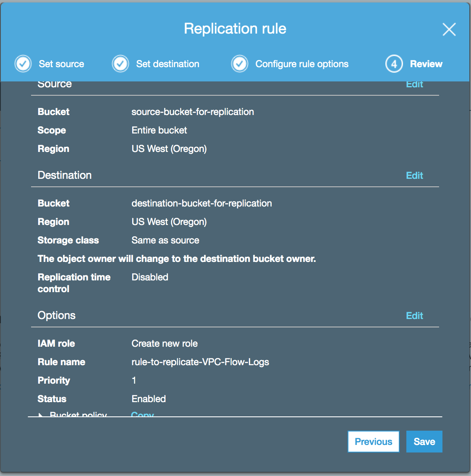
Task: Click the checkmark icon on Set destination step
Action: (120, 63)
